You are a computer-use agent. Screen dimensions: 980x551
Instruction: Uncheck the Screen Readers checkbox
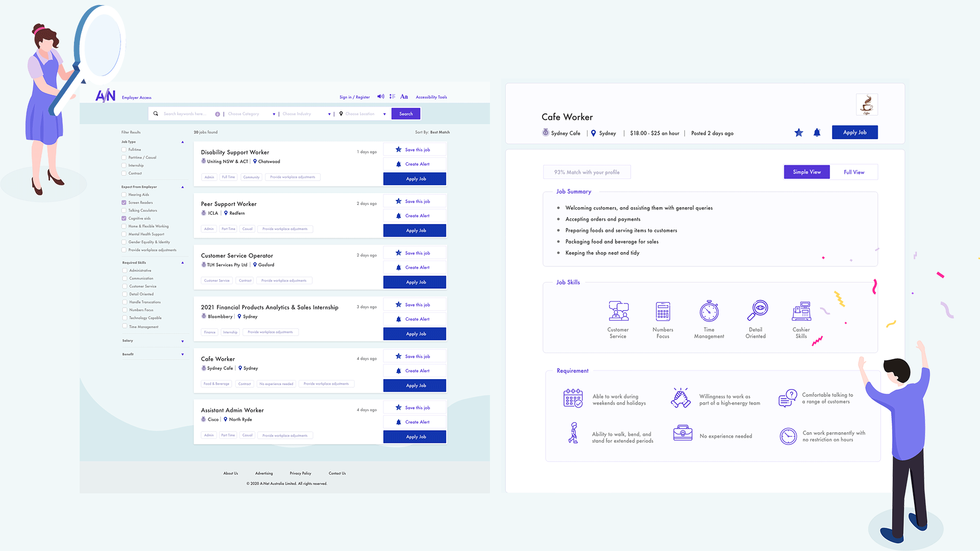click(x=124, y=203)
